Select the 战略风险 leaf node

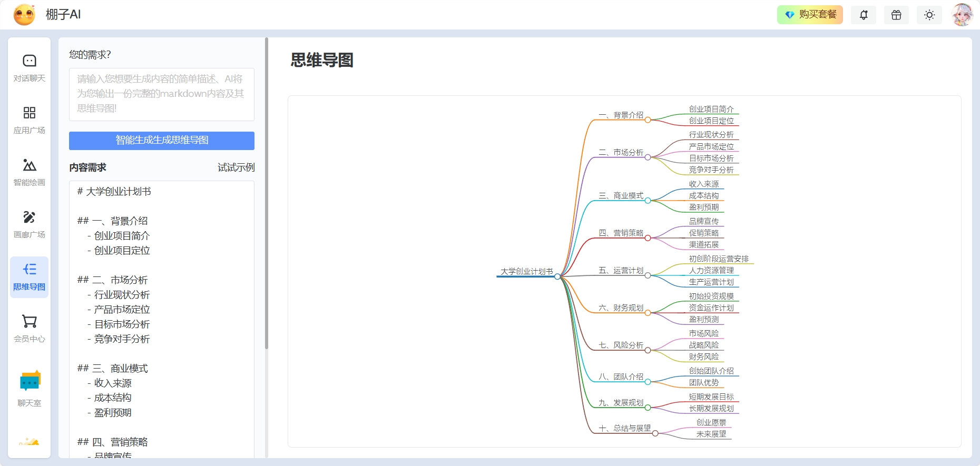704,345
